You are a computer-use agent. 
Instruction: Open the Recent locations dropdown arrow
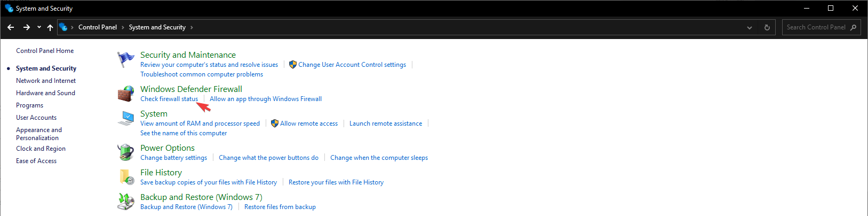39,27
